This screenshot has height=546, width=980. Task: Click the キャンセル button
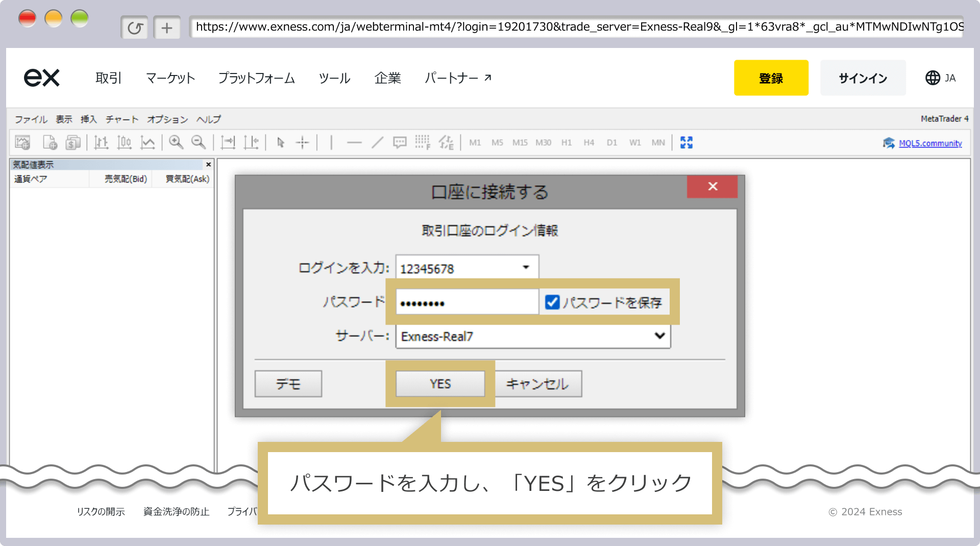coord(537,384)
